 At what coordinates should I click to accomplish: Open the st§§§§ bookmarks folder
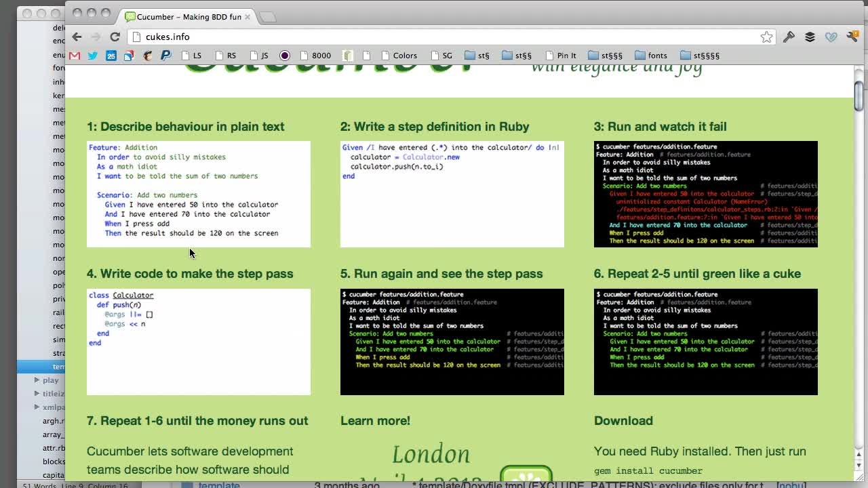click(699, 56)
